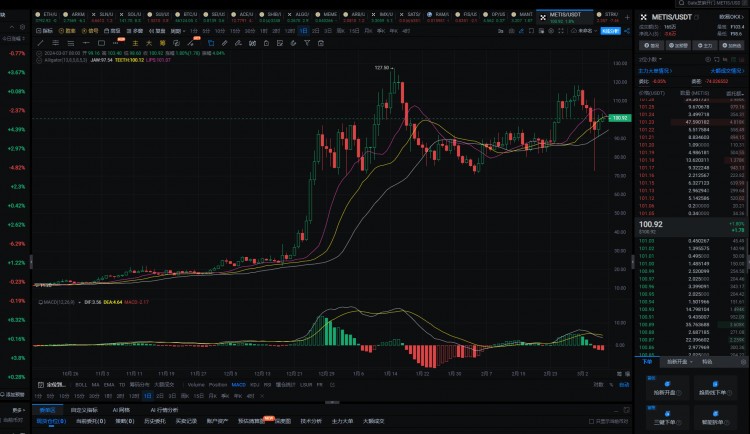This screenshot has width=750, height=434.
Task: Click the +4.39% watchlist entry
Action: (x=16, y=130)
